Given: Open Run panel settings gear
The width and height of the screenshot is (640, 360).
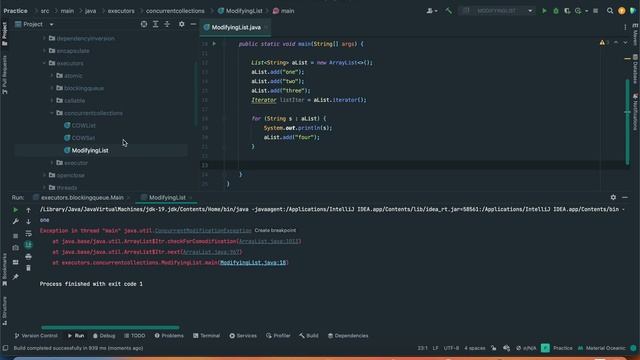Looking at the screenshot, I should point(613,198).
